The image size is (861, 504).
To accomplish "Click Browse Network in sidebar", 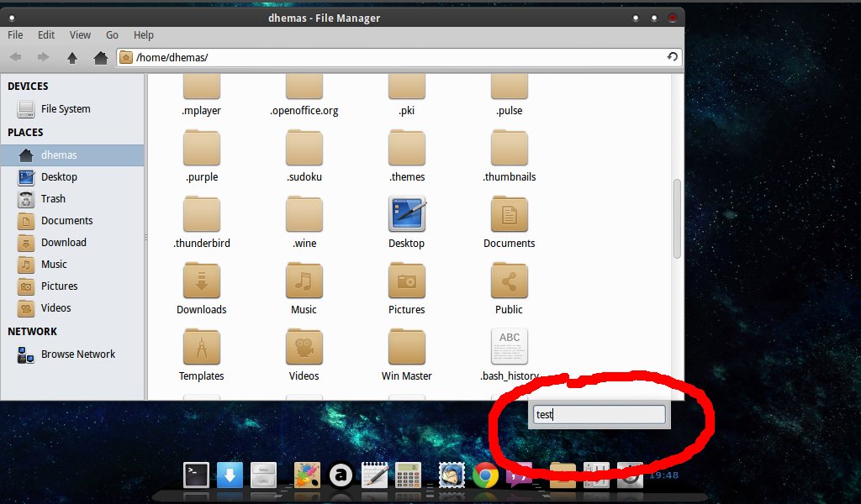I will 77,354.
